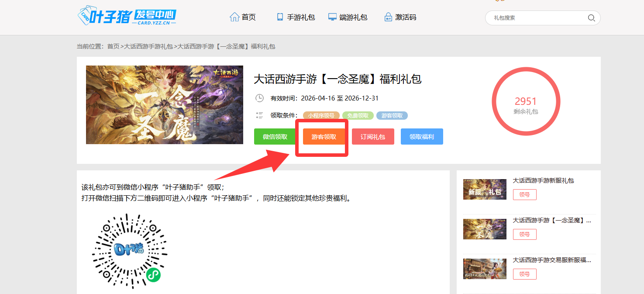Open the 手游礼包 menu item
Screen dimensions: 644x294
[x=301, y=17]
